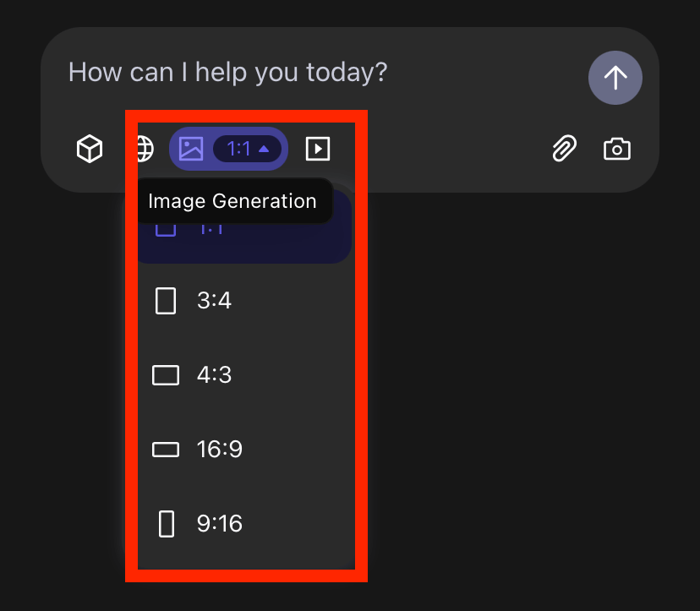This screenshot has width=700, height=611.
Task: Collapse the ratio list via the small triangle
Action: 264,149
